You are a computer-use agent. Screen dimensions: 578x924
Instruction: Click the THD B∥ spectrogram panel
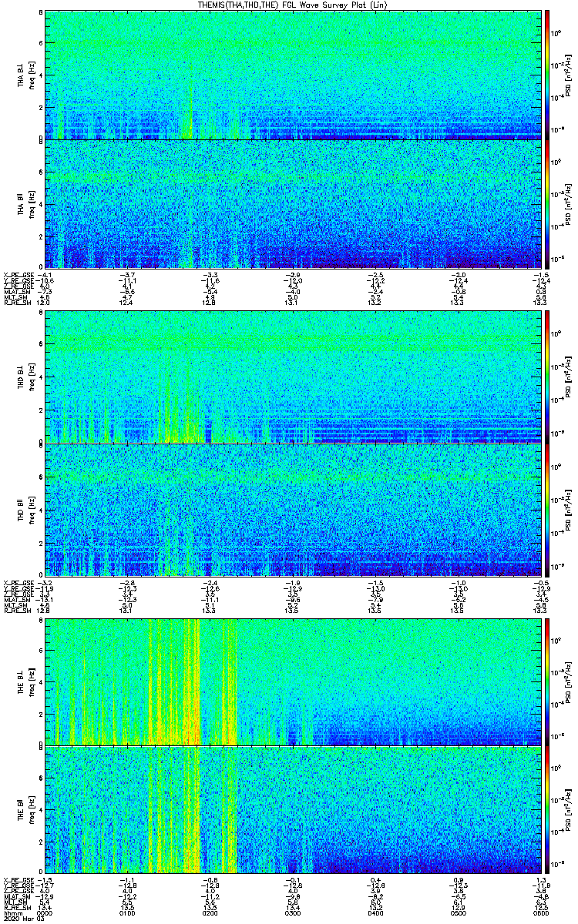[x=292, y=509]
